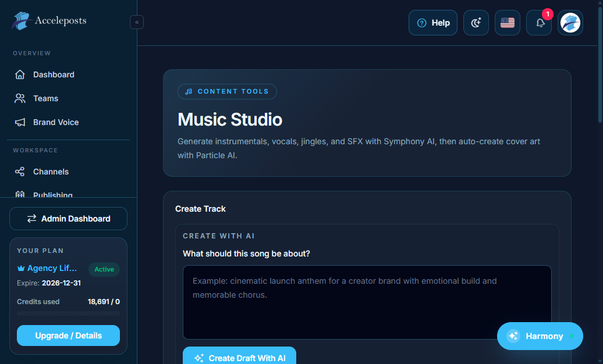Click the crown icon beside the Agency plan

tap(21, 268)
